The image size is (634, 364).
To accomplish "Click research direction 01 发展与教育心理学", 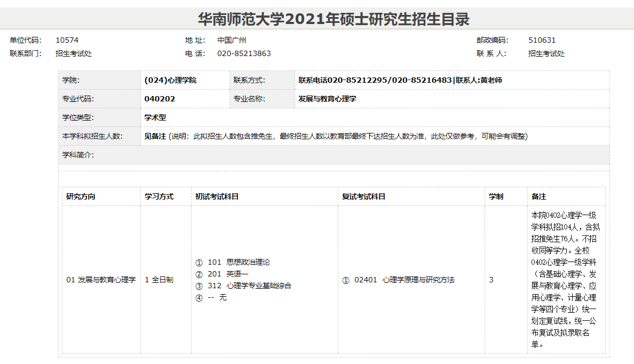I will (101, 280).
